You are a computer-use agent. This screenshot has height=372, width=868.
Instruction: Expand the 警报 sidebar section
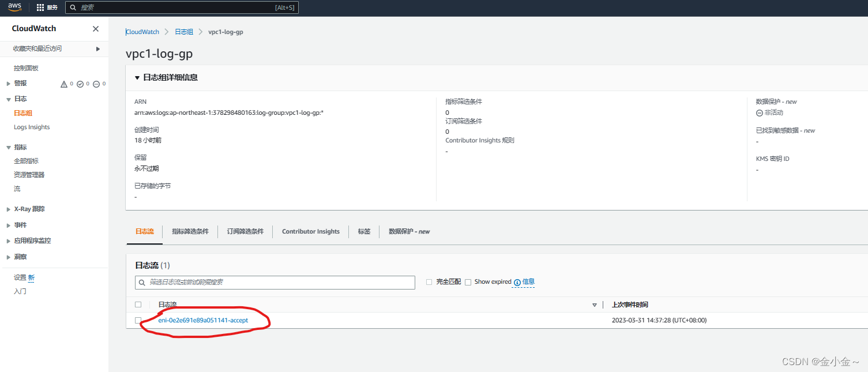(9, 84)
